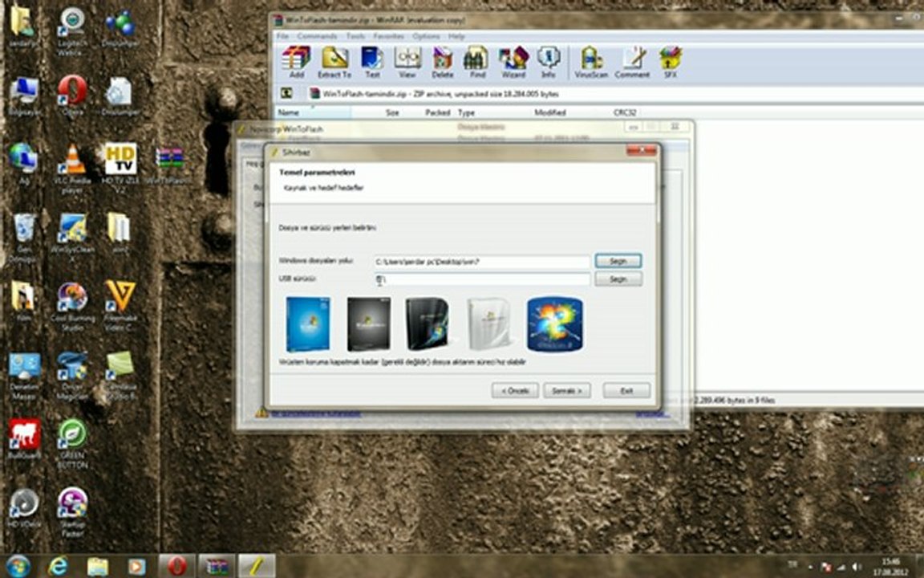Screen dimensions: 924x578
Task: Click the Add icon in WinRAR toolbar
Action: coord(296,63)
